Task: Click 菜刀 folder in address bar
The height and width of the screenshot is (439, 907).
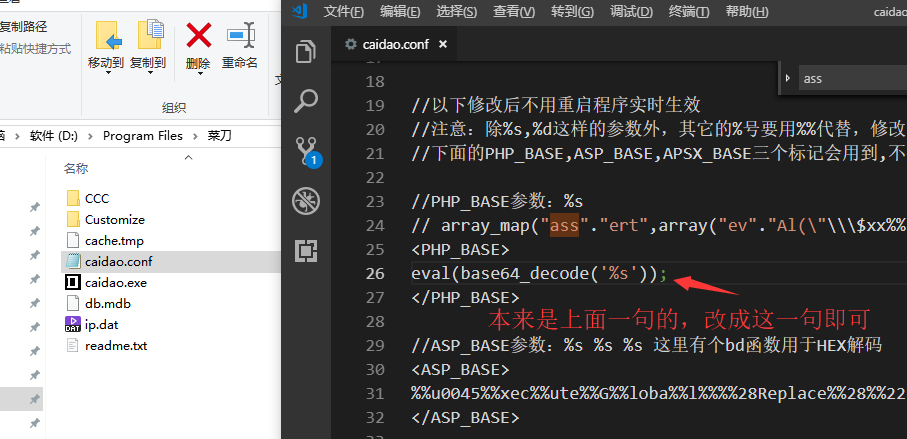Action: 220,136
